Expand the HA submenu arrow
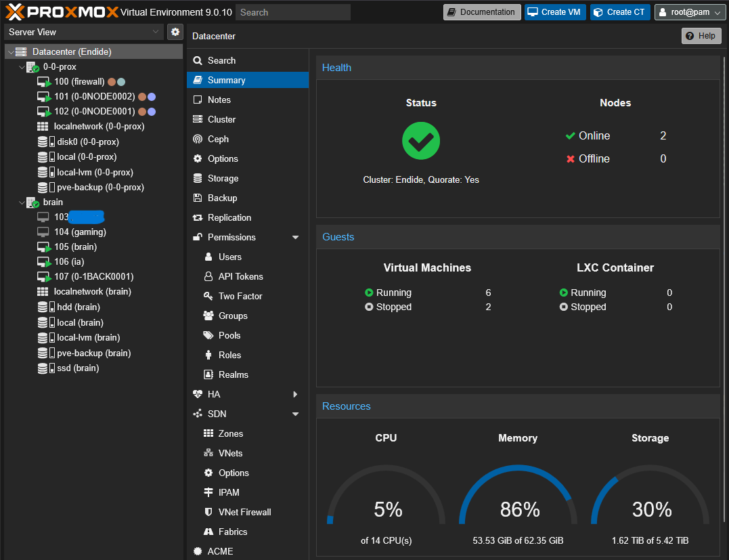729x560 pixels. tap(295, 394)
